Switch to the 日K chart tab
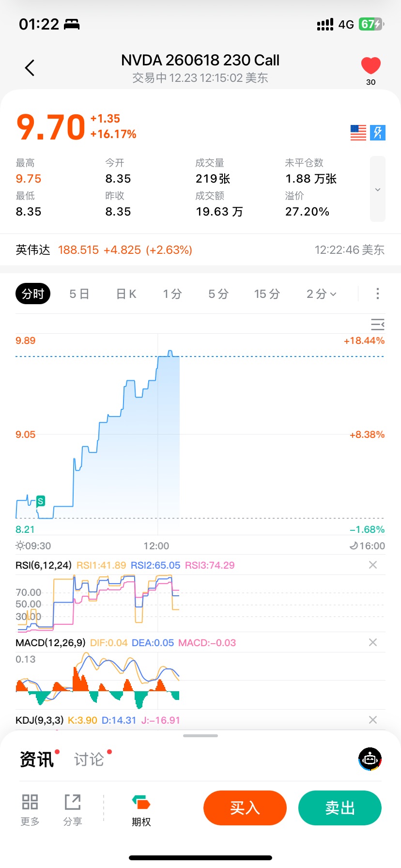Viewport: 401px width, 868px height. [126, 294]
